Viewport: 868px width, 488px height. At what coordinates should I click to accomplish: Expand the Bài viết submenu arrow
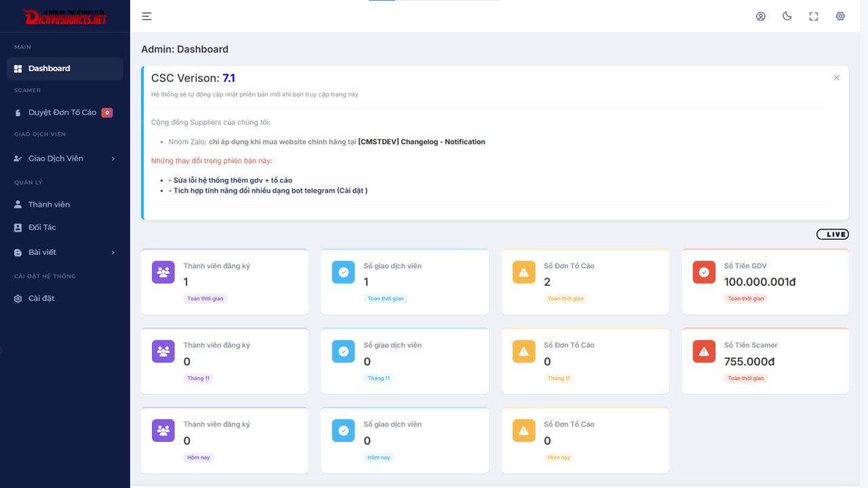tap(113, 252)
